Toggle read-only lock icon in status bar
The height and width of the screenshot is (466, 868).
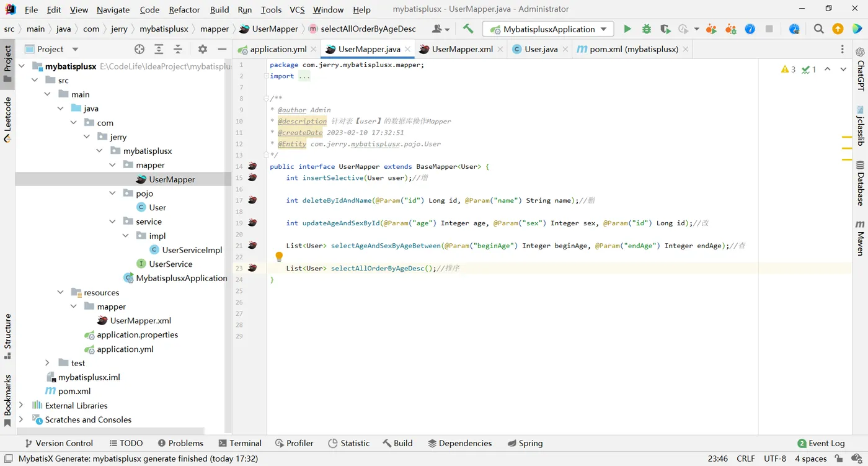(839, 459)
